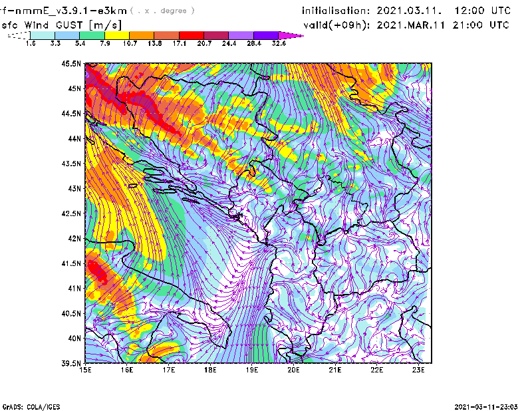The image size is (532, 411).
Task: Click the magenta arrow end of the colorbar
Action: [x=291, y=35]
